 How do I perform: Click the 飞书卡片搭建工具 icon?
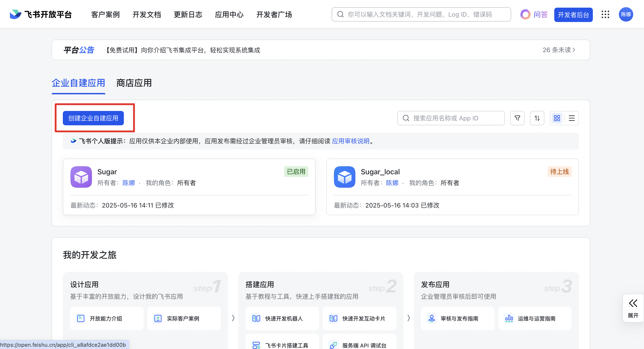click(256, 345)
